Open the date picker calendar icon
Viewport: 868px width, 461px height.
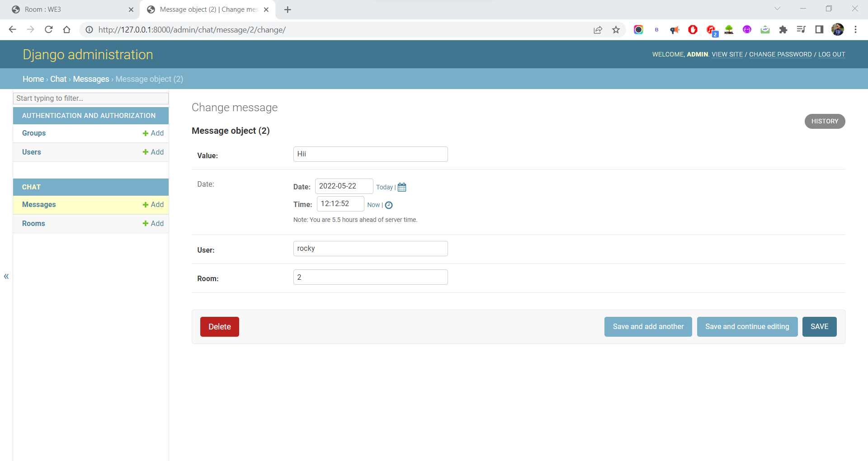402,187
